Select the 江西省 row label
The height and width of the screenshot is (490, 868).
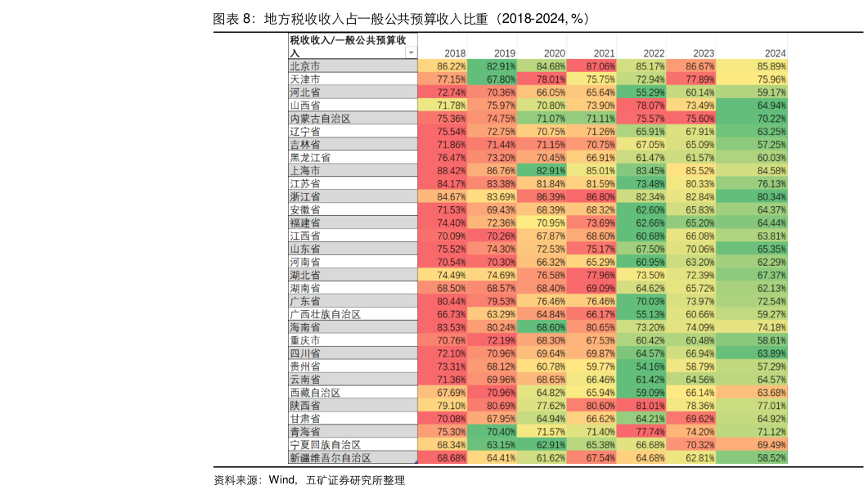(x=353, y=236)
